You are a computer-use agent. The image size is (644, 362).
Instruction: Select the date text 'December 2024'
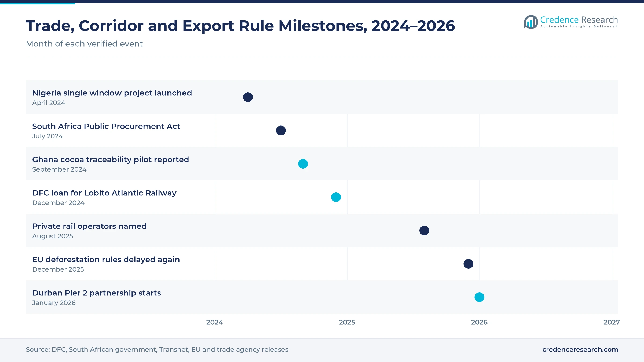pyautogui.click(x=58, y=203)
